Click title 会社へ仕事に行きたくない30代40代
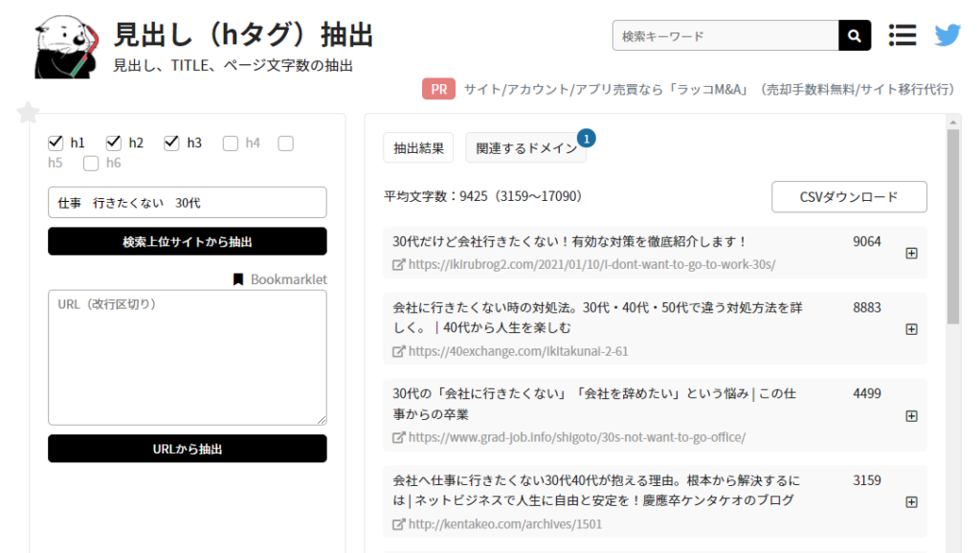This screenshot has width=980, height=553. [596, 491]
